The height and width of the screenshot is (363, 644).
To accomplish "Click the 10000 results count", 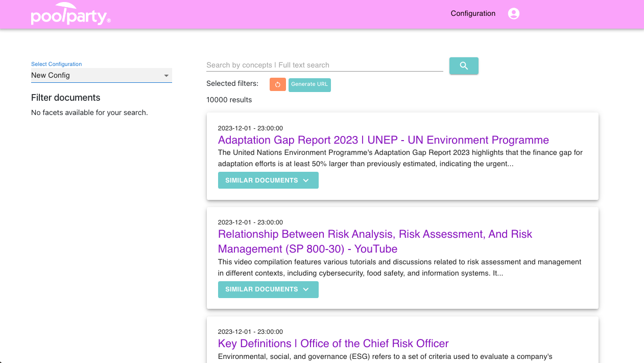I will click(229, 100).
